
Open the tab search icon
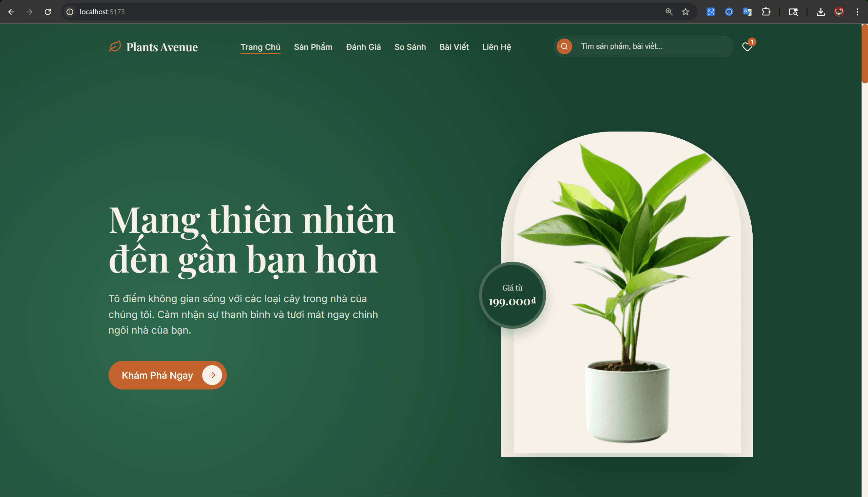[793, 12]
